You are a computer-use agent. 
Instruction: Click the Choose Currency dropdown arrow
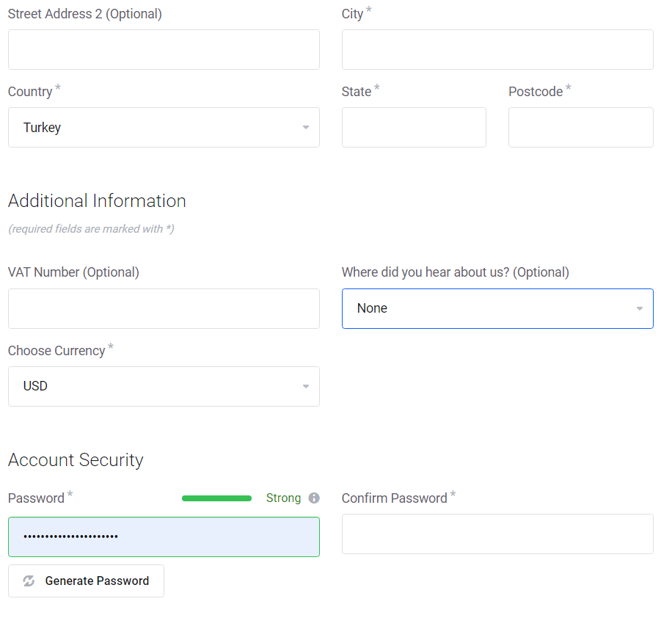(306, 386)
